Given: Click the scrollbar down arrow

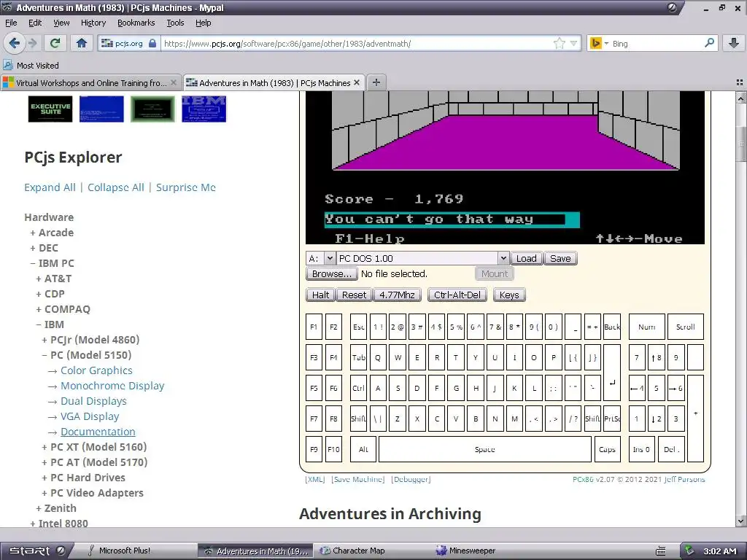Looking at the screenshot, I should click(741, 521).
